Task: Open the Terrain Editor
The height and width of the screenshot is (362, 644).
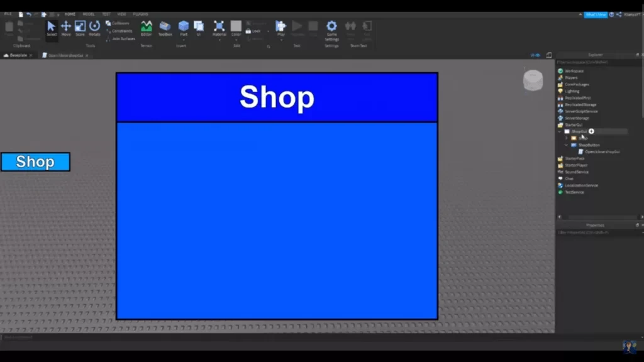Action: point(146,28)
